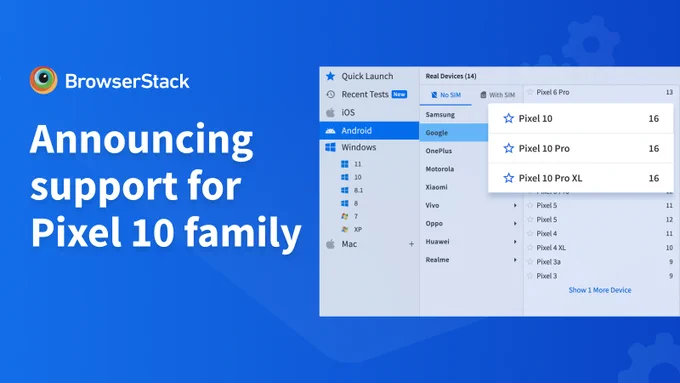The image size is (680, 383).
Task: Click the Android robot icon
Action: [x=330, y=131]
